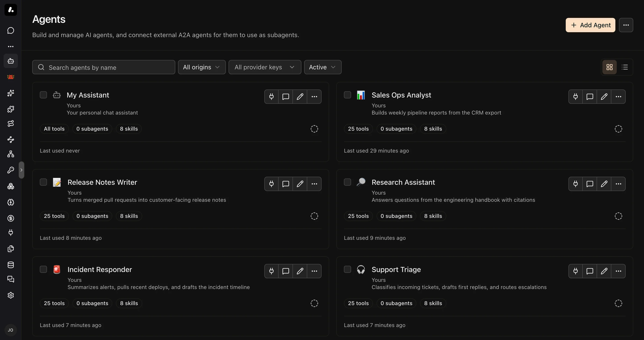The width and height of the screenshot is (644, 340).
Task: Open the Active status filter dropdown
Action: pyautogui.click(x=323, y=67)
